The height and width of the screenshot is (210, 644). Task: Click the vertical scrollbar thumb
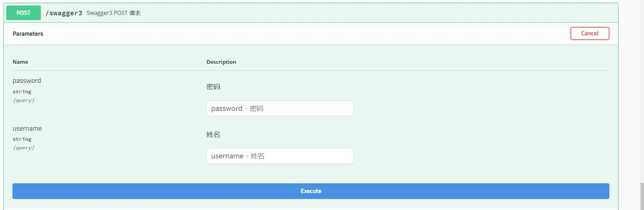pos(642,196)
